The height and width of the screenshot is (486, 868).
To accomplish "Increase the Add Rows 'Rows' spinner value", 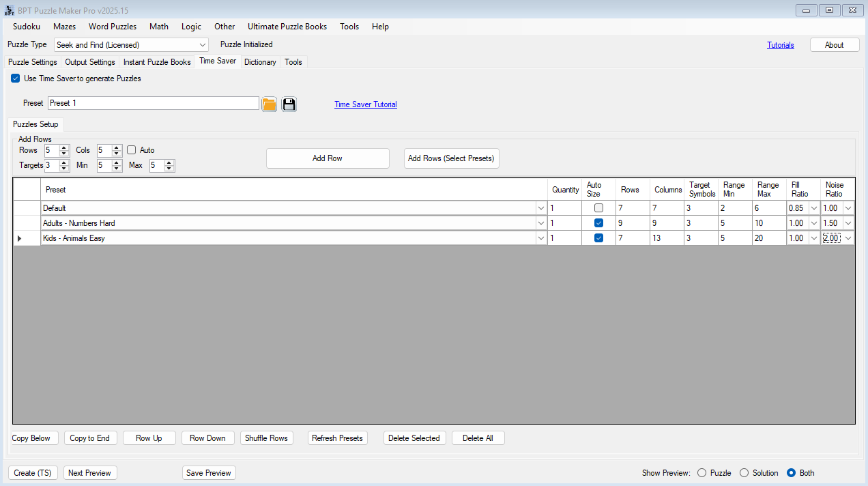I will (x=64, y=147).
